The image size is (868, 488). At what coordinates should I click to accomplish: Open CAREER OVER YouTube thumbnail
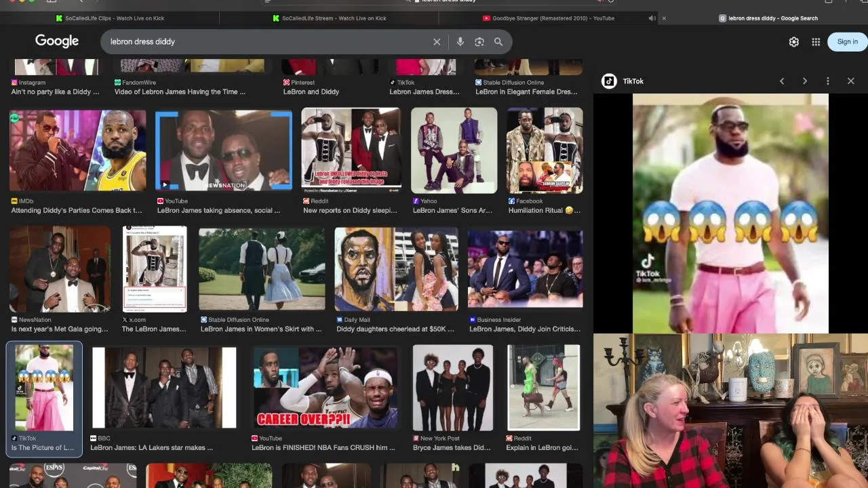coord(325,388)
